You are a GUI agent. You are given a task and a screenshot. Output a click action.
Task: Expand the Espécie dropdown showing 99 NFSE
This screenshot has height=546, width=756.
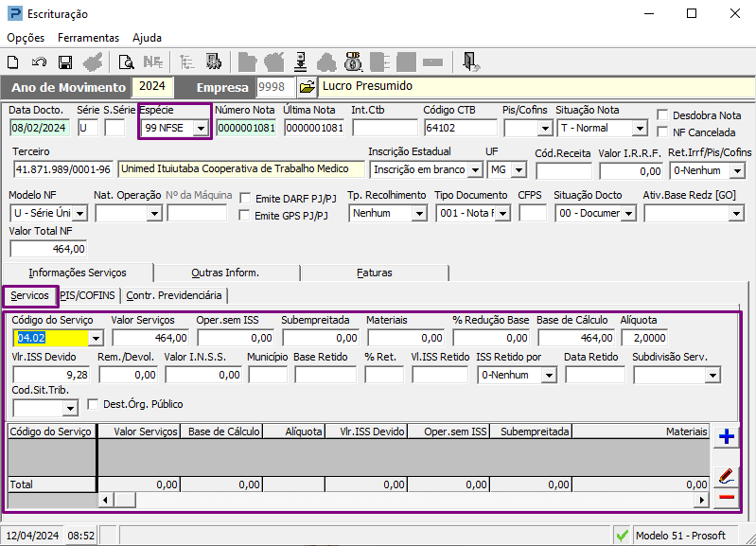(200, 129)
